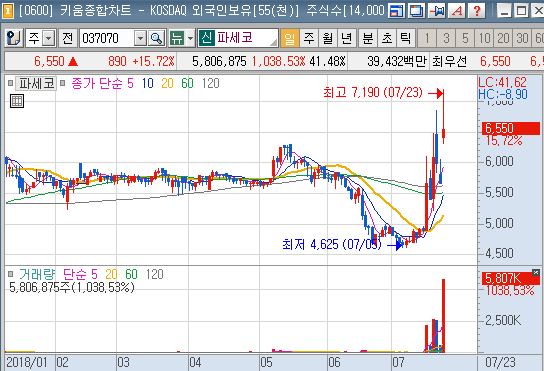Image resolution: width=544 pixels, height=371 pixels.
Task: Maximize the chart window
Action: click(521, 11)
